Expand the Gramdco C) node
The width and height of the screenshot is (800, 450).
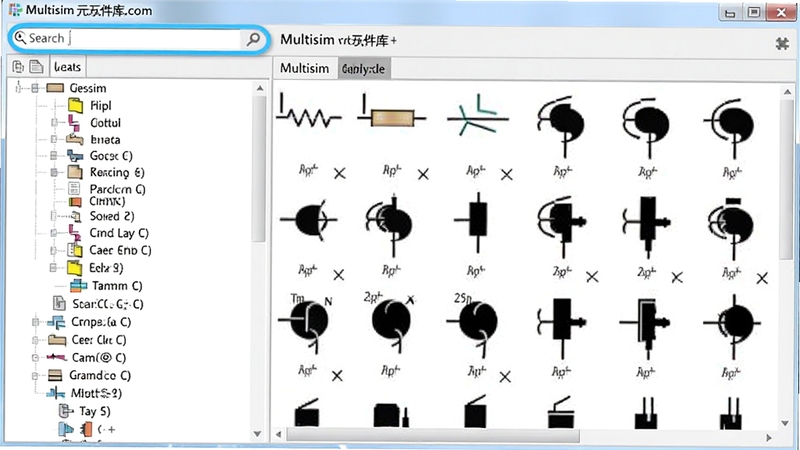point(35,376)
